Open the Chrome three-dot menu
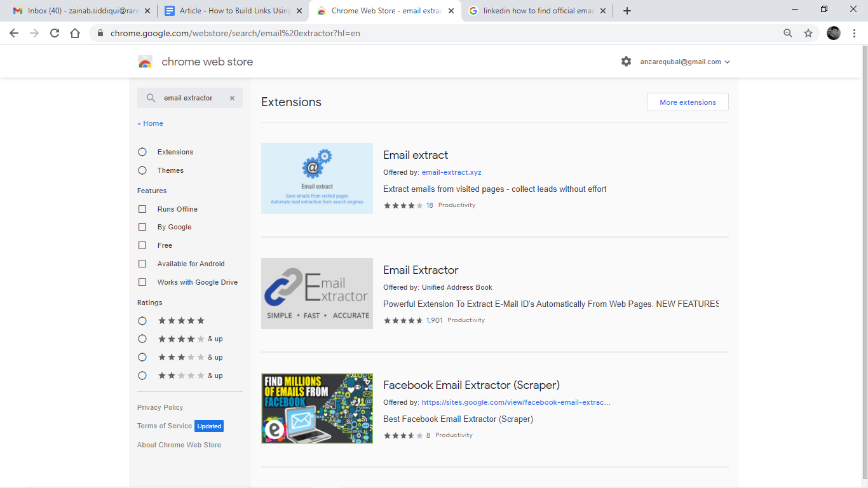 pos(854,33)
